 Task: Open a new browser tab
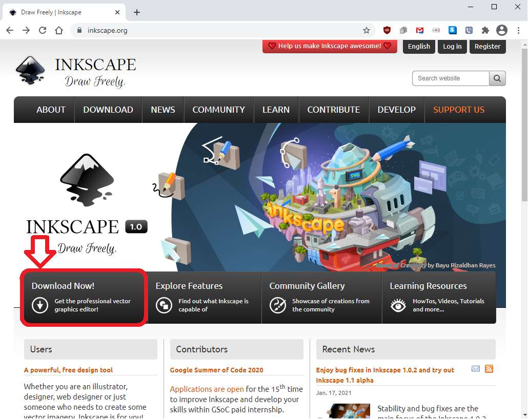136,12
